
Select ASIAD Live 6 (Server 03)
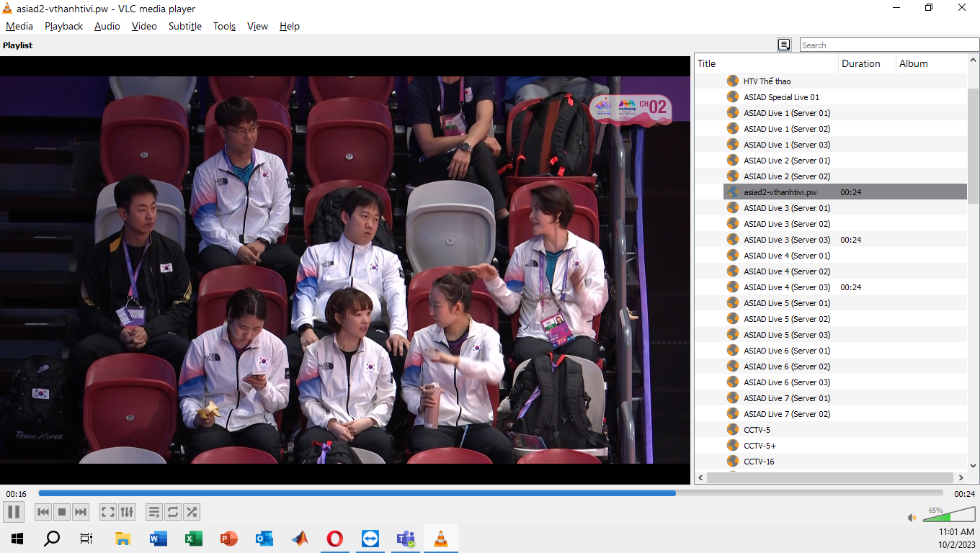[x=787, y=382]
